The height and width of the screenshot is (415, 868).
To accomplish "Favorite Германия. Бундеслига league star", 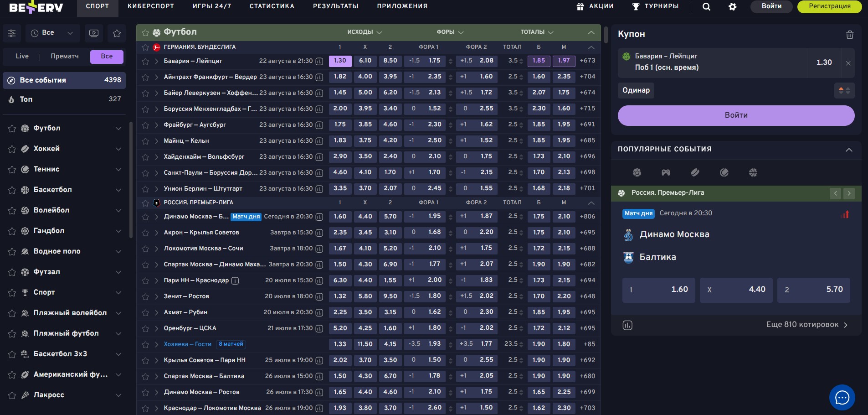I will coord(145,47).
